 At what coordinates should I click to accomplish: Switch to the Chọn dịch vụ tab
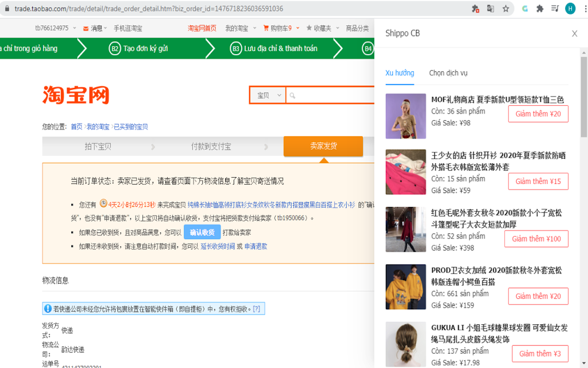448,73
